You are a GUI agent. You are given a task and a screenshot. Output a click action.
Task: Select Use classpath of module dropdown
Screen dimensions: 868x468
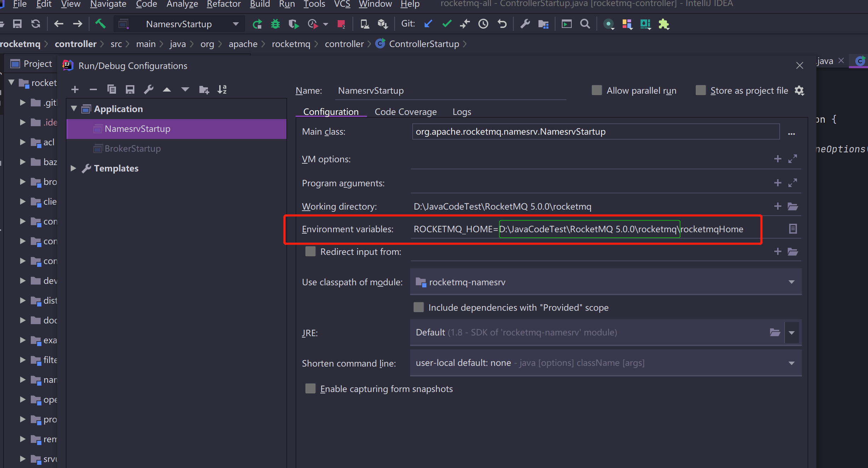point(605,282)
